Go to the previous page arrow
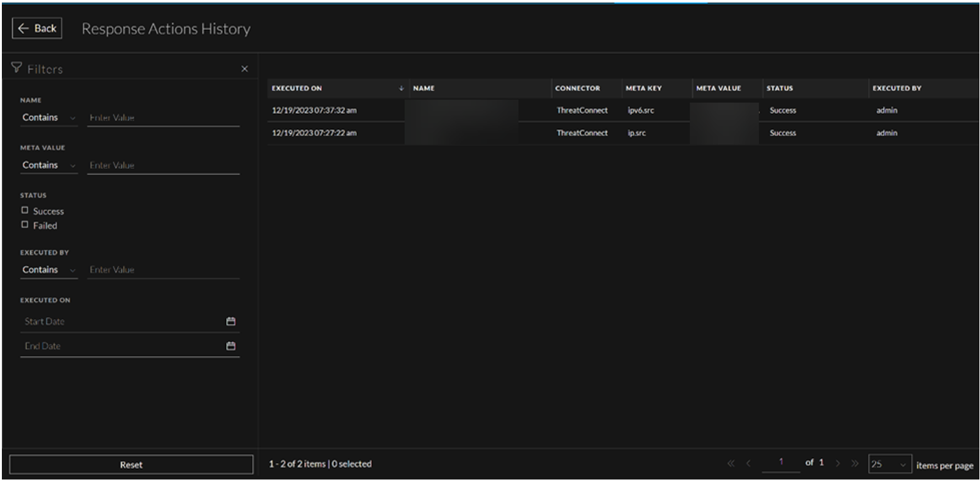The width and height of the screenshot is (980, 482). (748, 464)
